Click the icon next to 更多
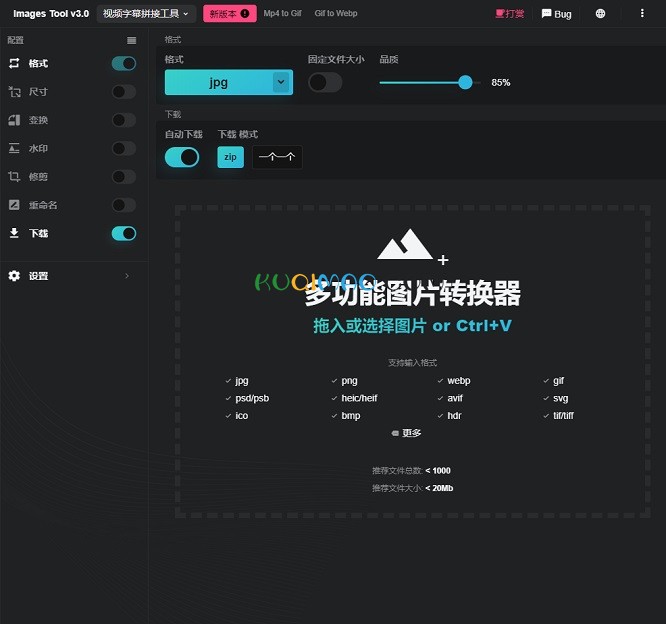The height and width of the screenshot is (624, 666). pos(395,433)
